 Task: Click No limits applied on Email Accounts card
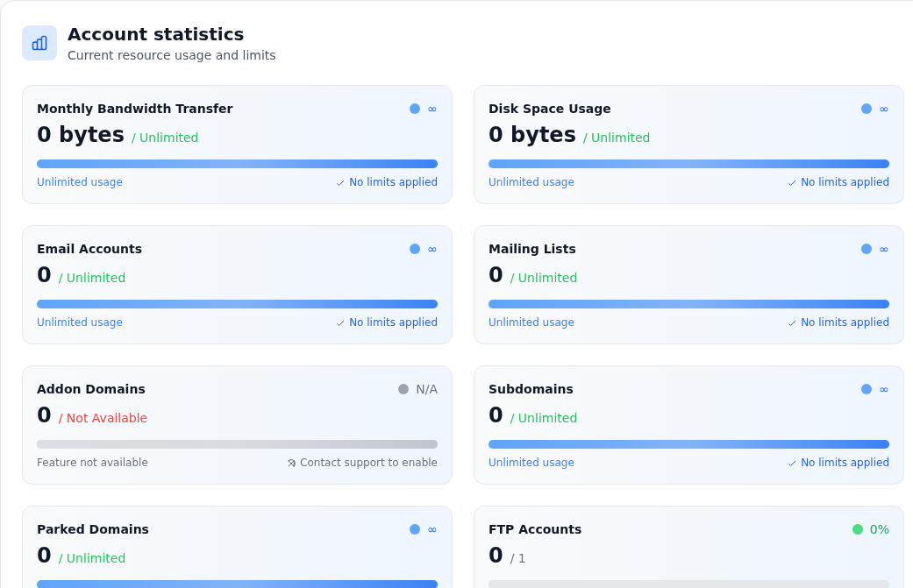393,322
